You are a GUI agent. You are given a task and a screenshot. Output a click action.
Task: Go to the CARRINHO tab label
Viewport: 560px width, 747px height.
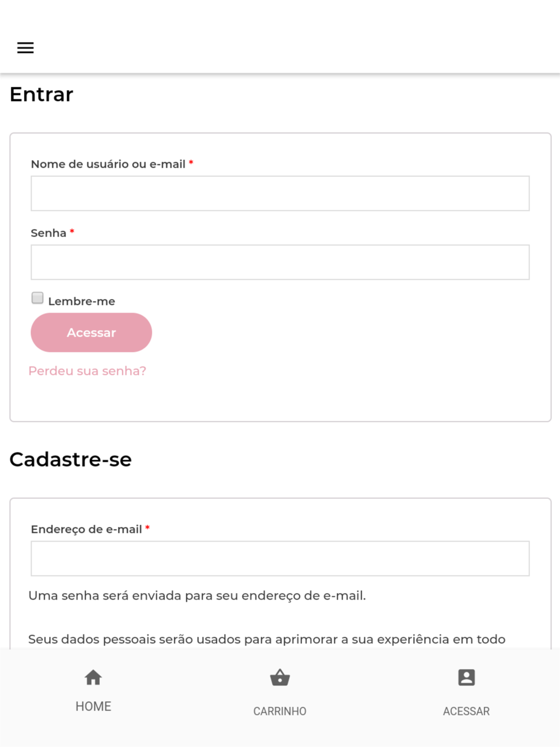pos(280,711)
